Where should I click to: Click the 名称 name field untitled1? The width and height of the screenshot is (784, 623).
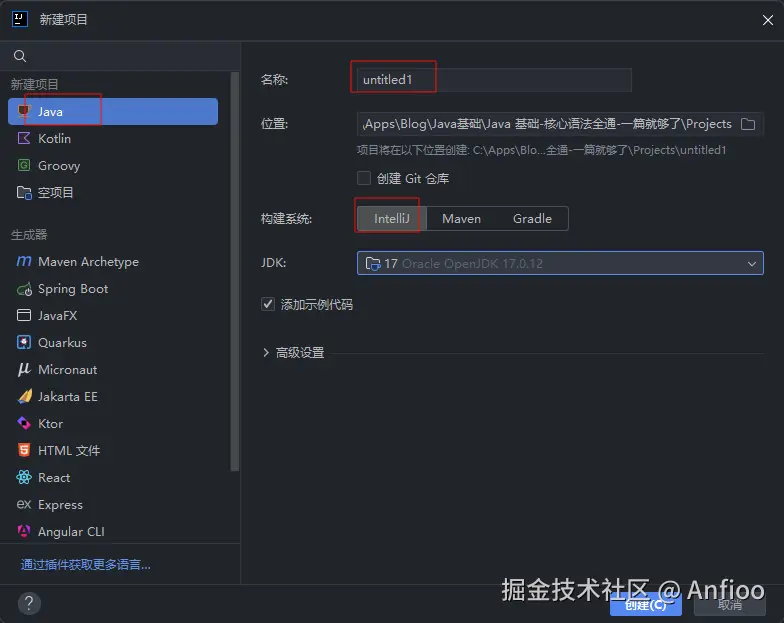point(494,80)
